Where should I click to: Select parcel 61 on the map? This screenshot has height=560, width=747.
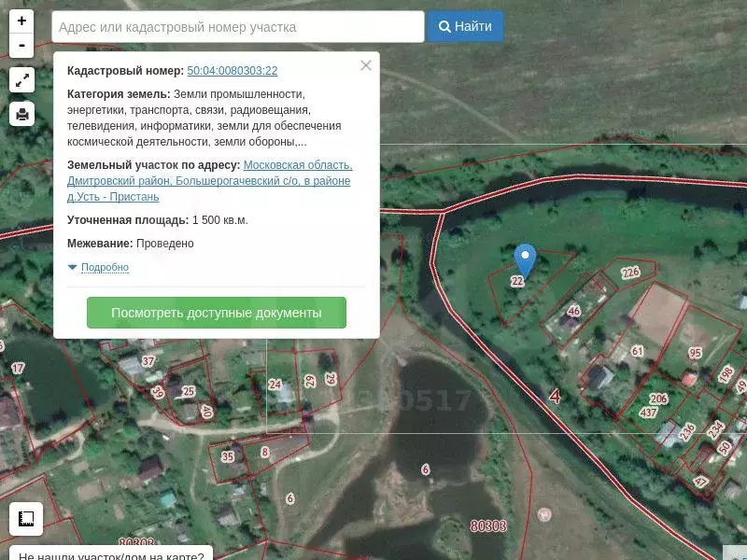click(x=637, y=351)
